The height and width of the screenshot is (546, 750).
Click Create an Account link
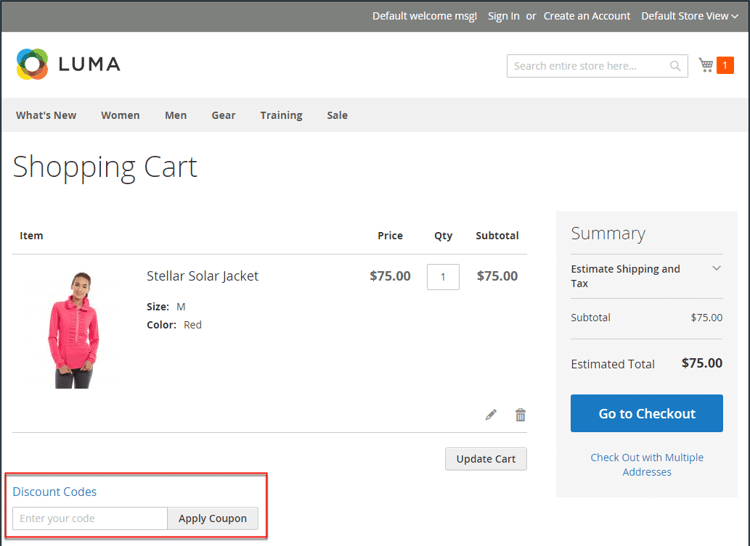click(586, 16)
